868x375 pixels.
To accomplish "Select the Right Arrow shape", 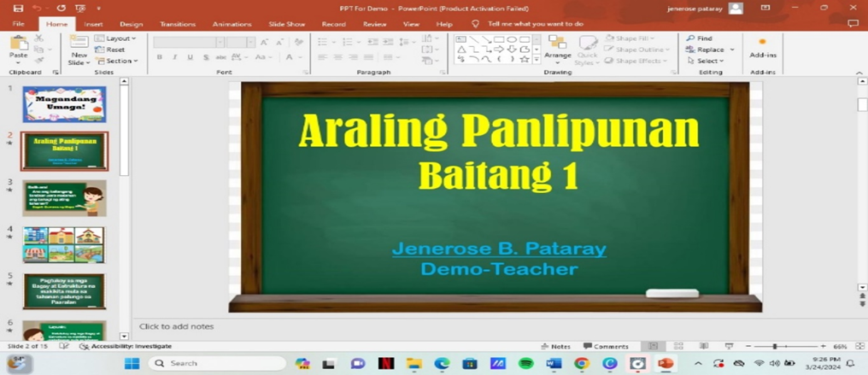I will coord(499,50).
